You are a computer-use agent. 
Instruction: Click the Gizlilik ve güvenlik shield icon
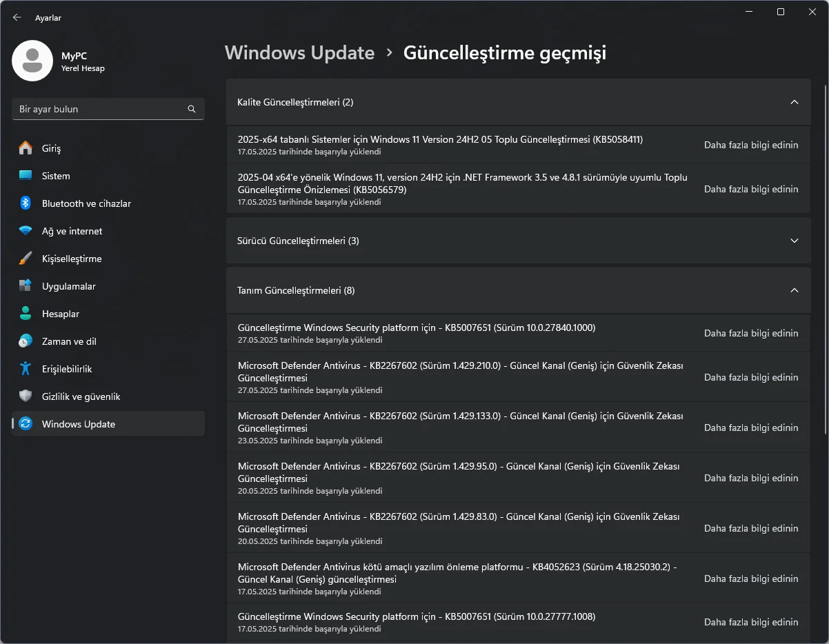[x=26, y=396]
